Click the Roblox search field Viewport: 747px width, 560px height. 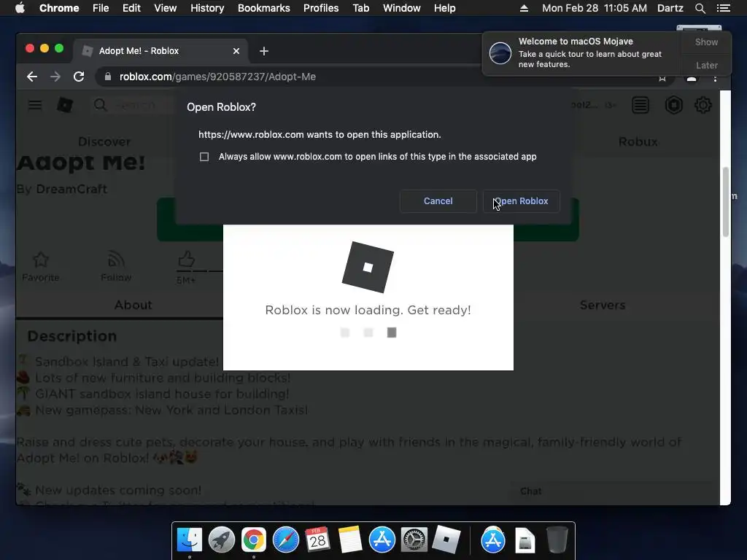point(135,105)
